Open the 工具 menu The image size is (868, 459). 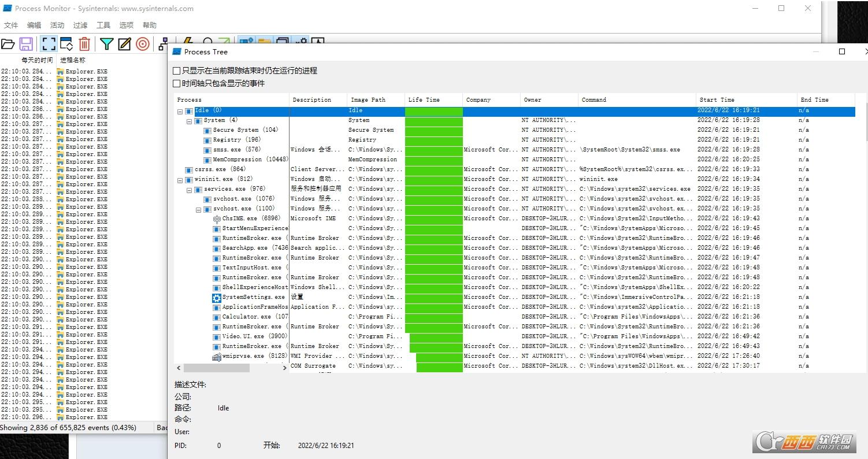[x=103, y=25]
